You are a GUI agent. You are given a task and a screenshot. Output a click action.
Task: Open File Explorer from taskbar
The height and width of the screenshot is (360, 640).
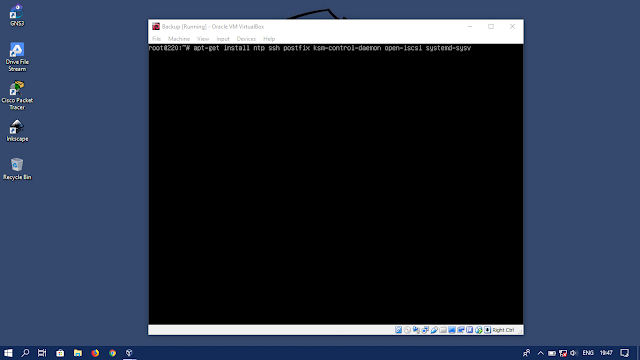[78, 353]
